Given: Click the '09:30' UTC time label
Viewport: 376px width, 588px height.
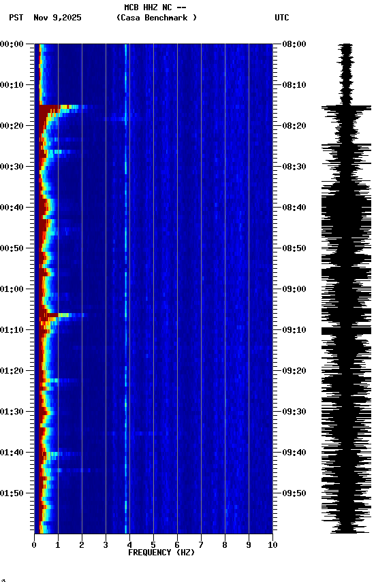Looking at the screenshot, I should tap(294, 412).
